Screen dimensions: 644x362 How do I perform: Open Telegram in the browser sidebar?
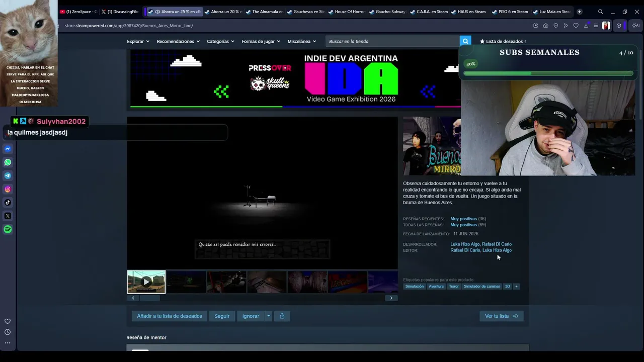point(8,175)
